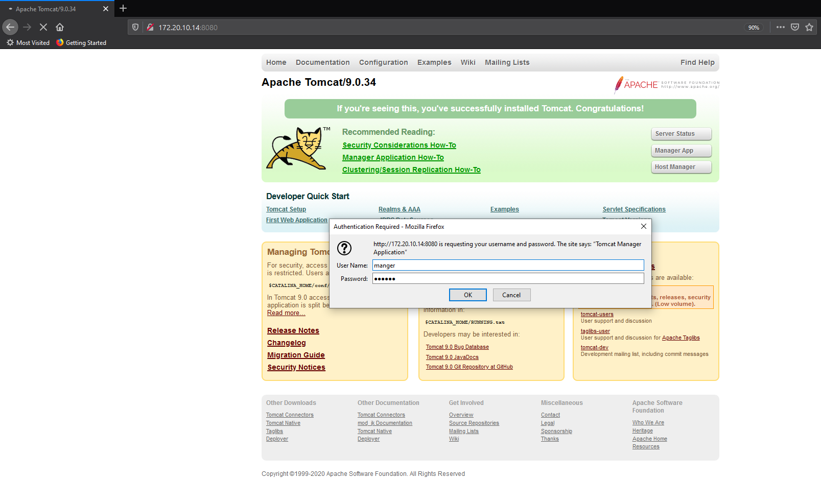Open Security Considerations How-To link

[400, 146]
